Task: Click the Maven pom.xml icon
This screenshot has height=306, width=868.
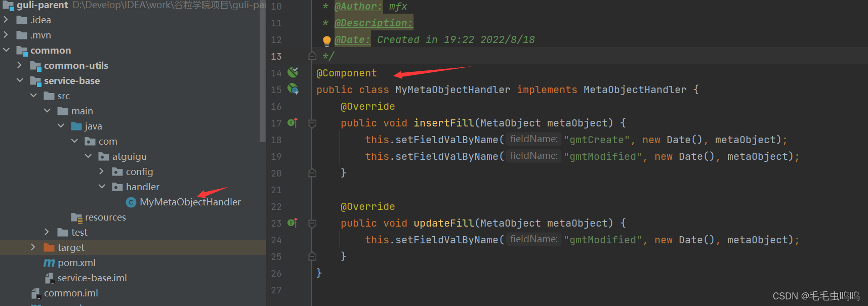Action: pyautogui.click(x=49, y=263)
